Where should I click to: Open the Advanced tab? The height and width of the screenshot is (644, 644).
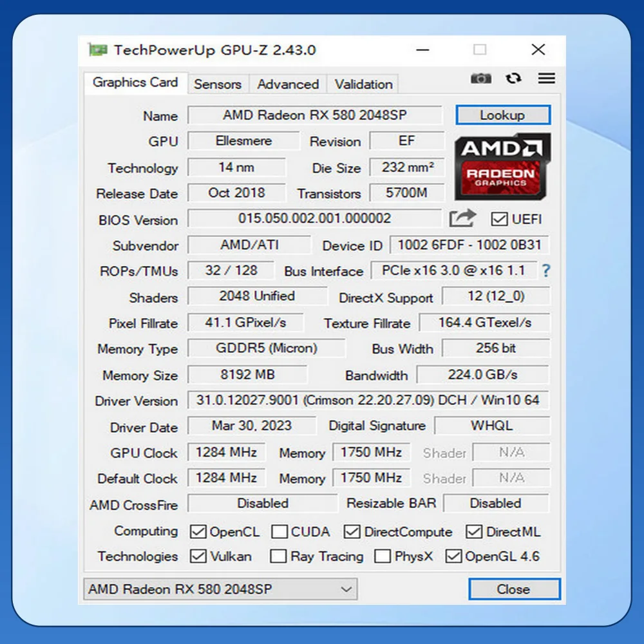(x=288, y=84)
